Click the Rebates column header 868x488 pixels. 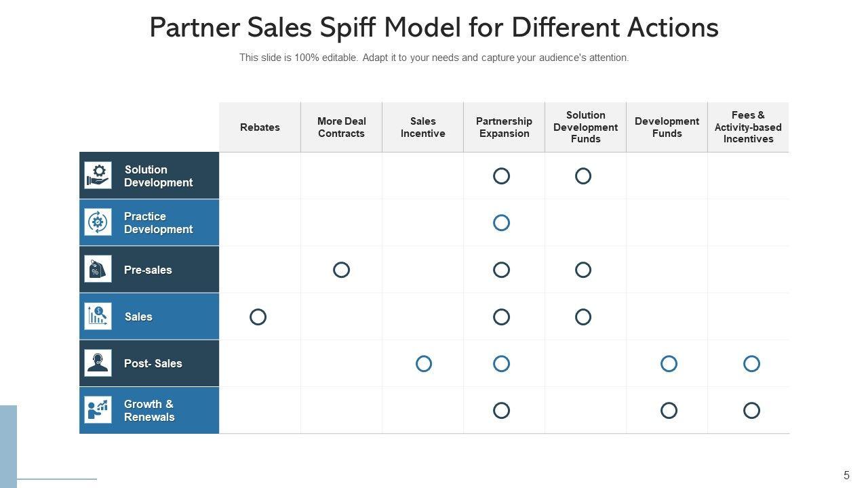(260, 127)
